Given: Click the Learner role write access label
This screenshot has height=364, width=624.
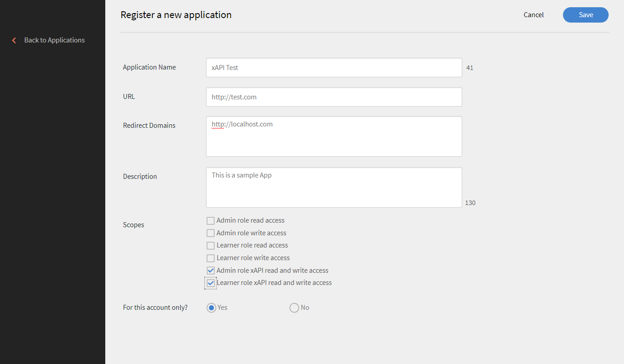Looking at the screenshot, I should [253, 258].
